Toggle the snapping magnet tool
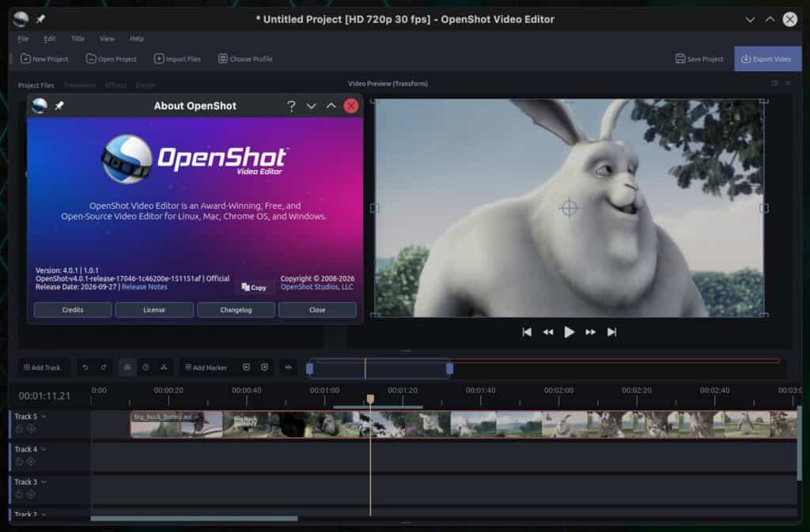 click(127, 368)
